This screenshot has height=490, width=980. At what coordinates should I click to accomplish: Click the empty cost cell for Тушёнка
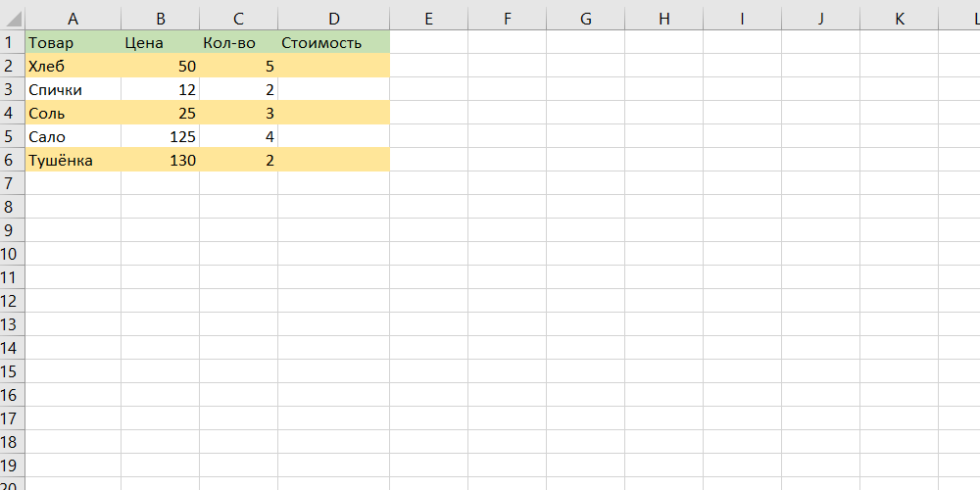click(334, 160)
